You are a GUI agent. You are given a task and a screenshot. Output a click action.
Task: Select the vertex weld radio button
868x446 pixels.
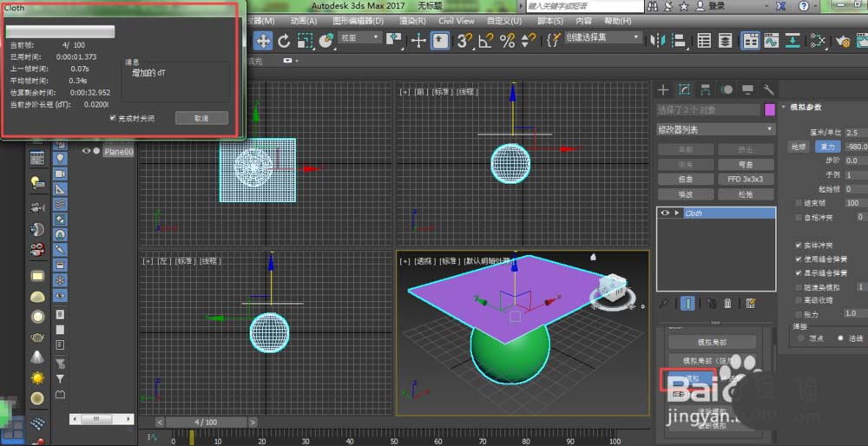800,338
